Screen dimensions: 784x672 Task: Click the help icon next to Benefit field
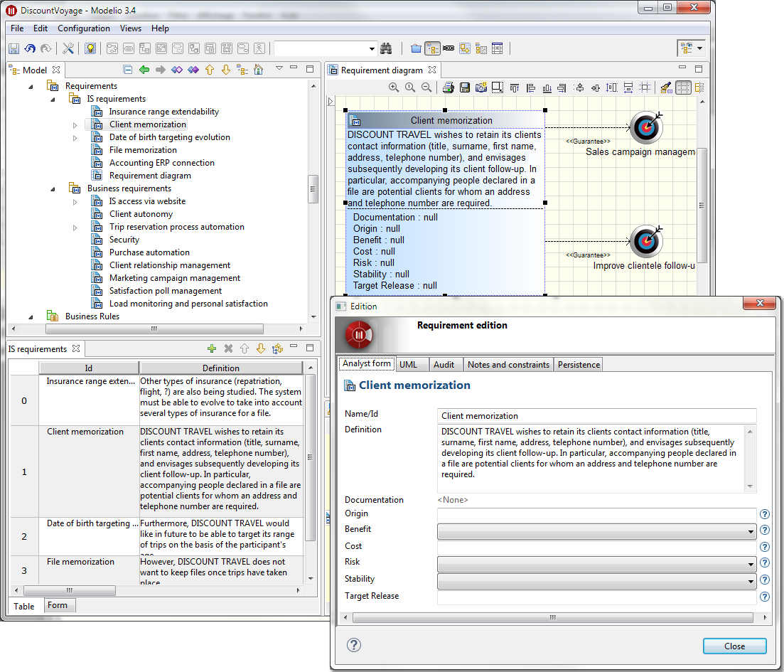coord(765,530)
